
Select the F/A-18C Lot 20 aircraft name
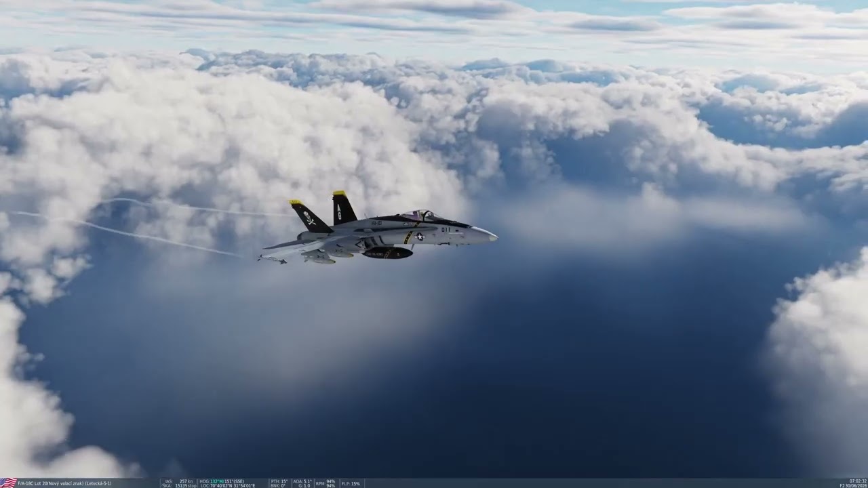[64, 484]
